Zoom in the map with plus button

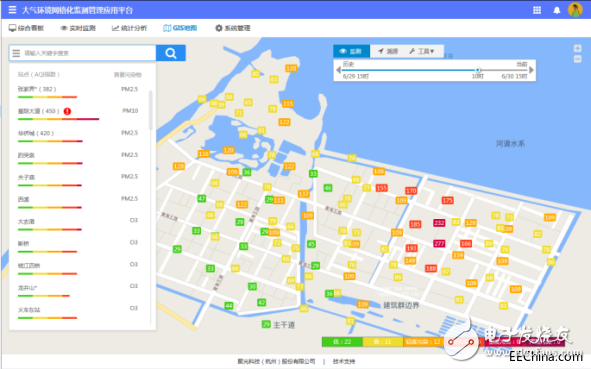[x=577, y=48]
